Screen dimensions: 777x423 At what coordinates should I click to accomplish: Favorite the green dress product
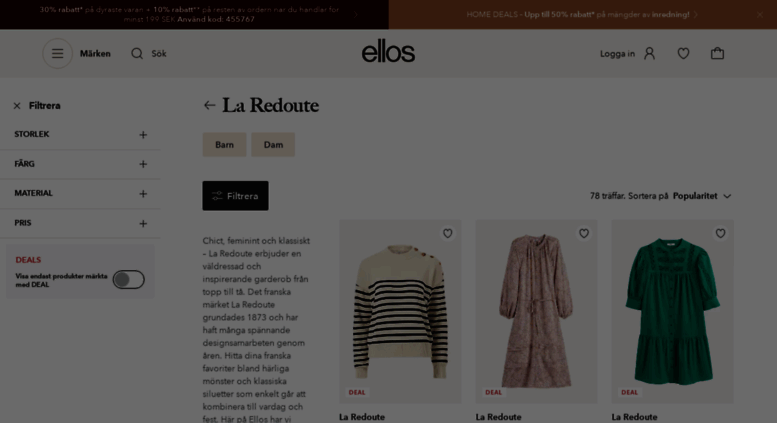pos(720,233)
